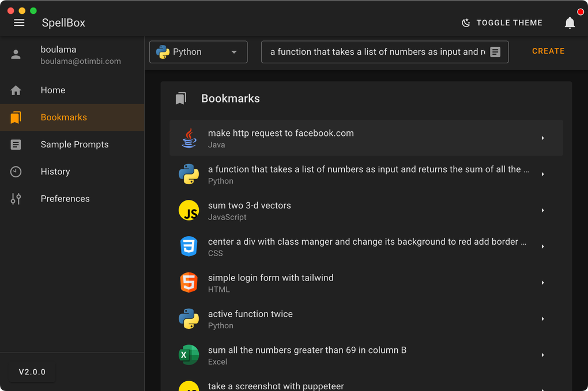Expand arrow on sum two 3-d vectors row
This screenshot has height=391, width=588.
(542, 211)
